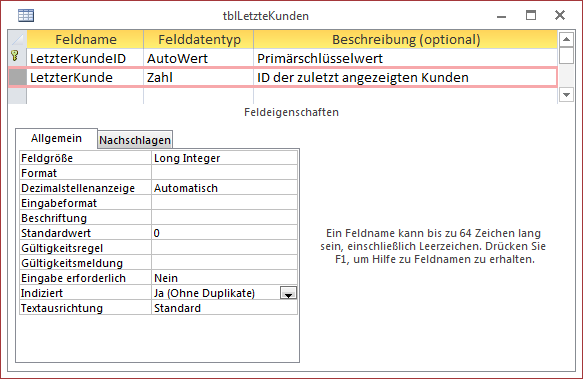The height and width of the screenshot is (379, 583).
Task: Click the field list scrollbar thumb
Action: pyautogui.click(x=566, y=56)
